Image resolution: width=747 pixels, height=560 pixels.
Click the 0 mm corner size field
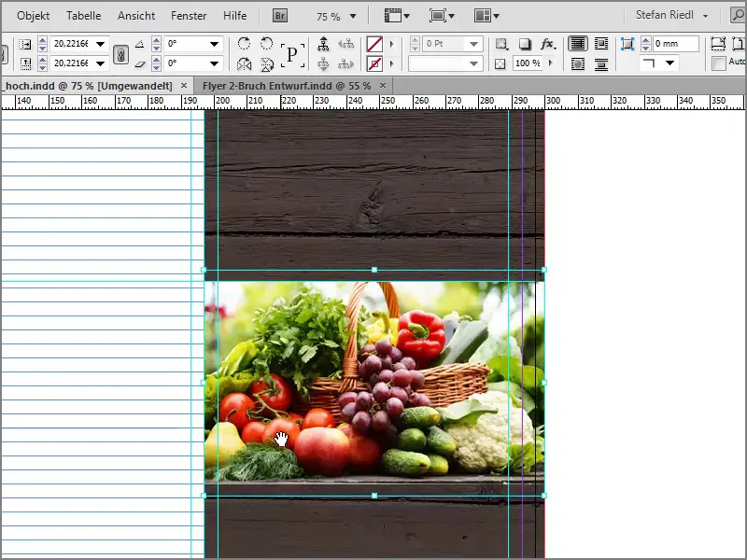click(674, 44)
